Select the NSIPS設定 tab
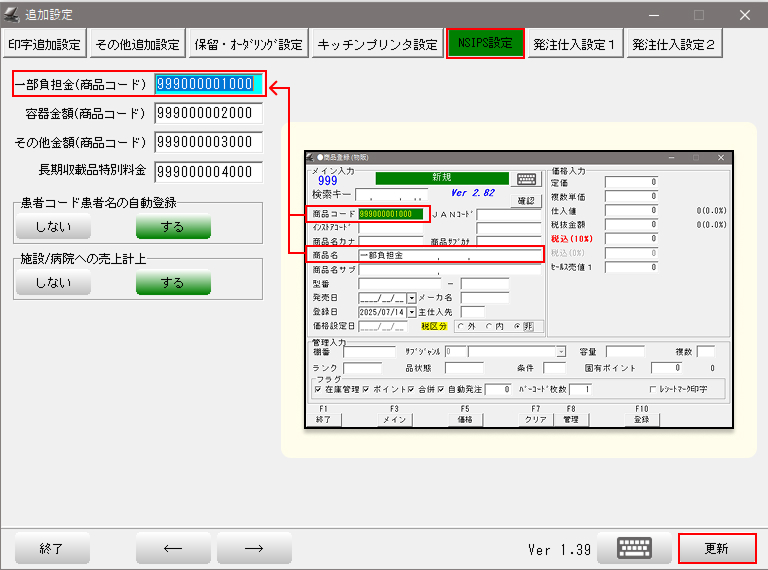 [x=485, y=44]
